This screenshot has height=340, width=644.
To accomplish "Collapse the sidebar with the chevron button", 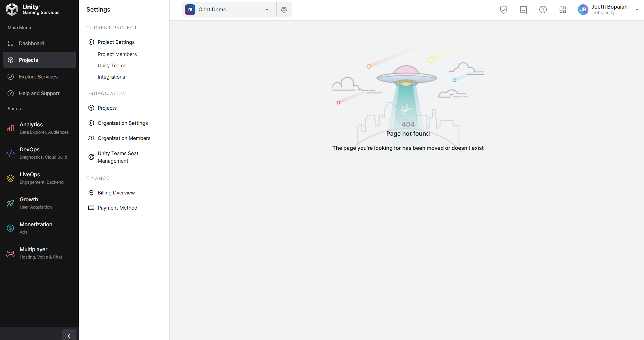I will click(x=69, y=335).
